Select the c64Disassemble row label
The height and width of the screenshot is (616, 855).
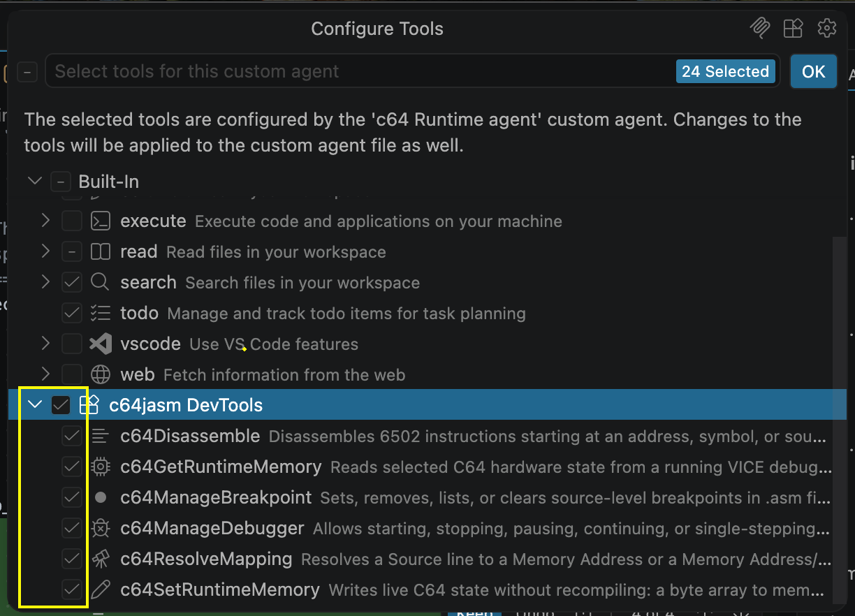pos(190,437)
